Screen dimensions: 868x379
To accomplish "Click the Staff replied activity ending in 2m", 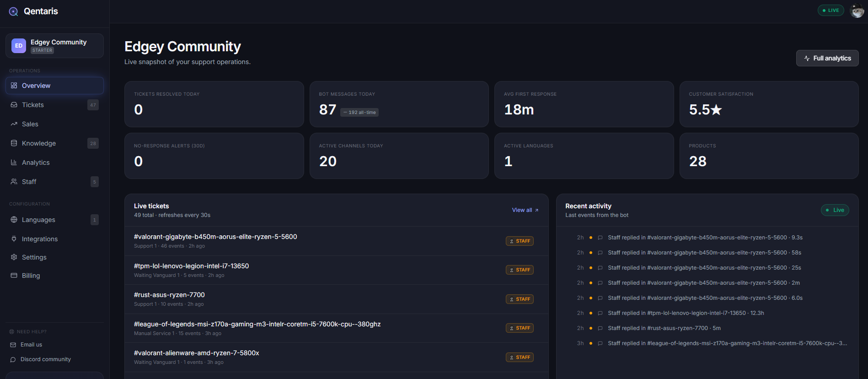I will coord(704,283).
